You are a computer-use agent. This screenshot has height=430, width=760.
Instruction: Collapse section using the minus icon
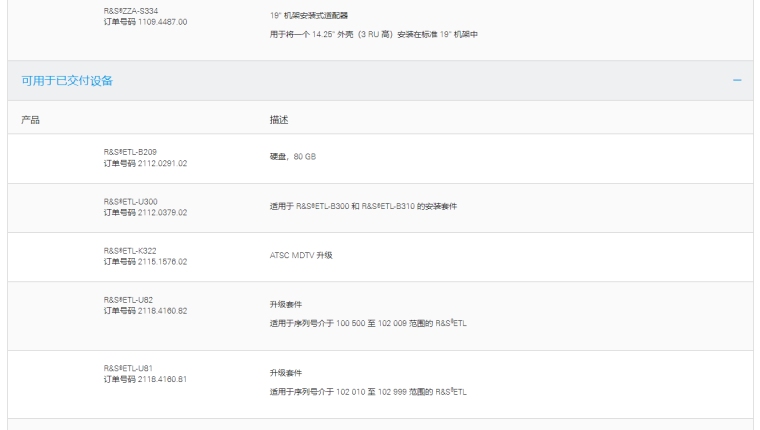[737, 80]
